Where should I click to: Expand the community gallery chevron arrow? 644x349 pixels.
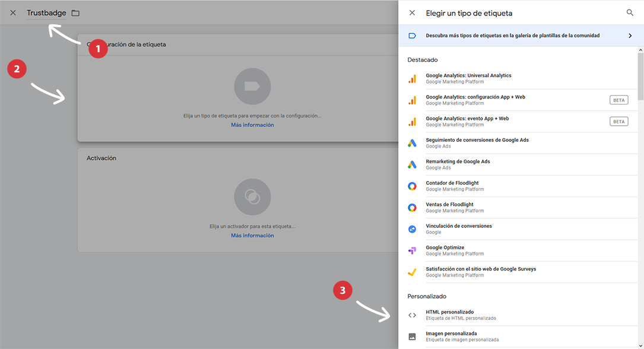pyautogui.click(x=630, y=36)
